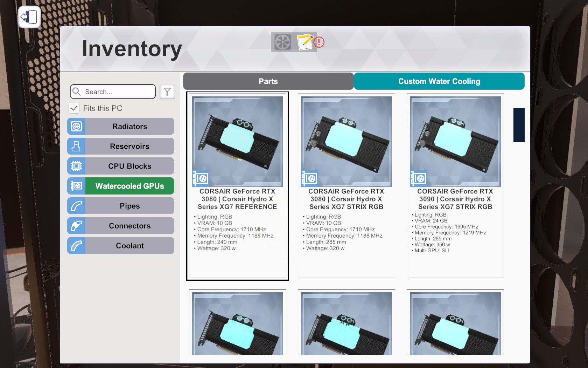Select the Radiators category
The height and width of the screenshot is (368, 588).
121,126
